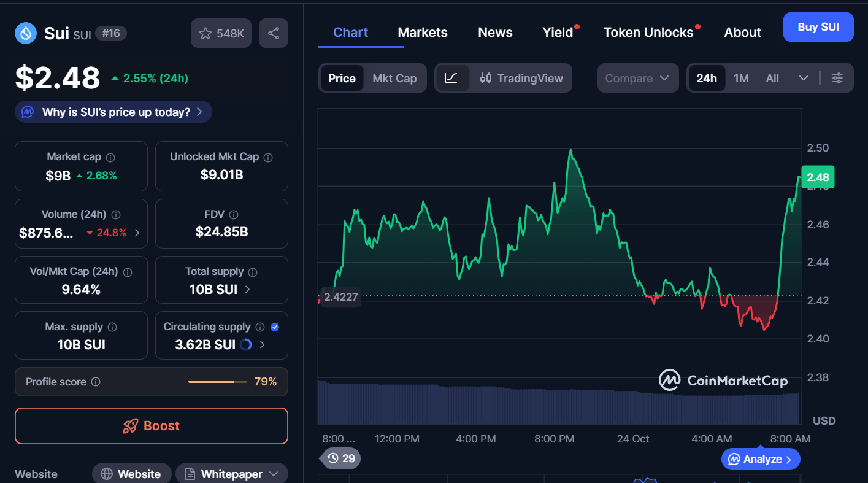Select the 1M time range

(x=741, y=79)
